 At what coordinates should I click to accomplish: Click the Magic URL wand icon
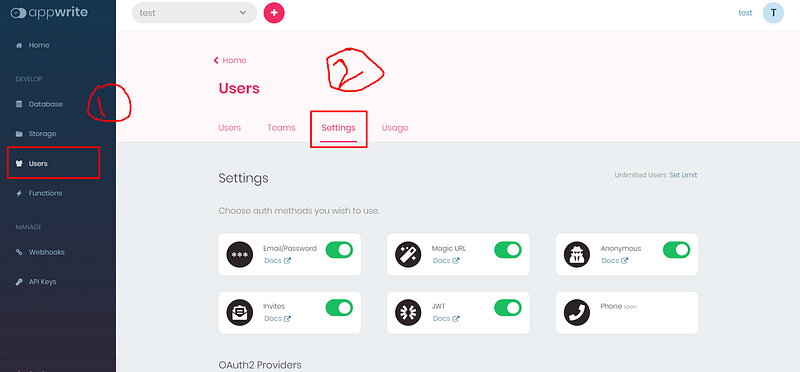408,254
